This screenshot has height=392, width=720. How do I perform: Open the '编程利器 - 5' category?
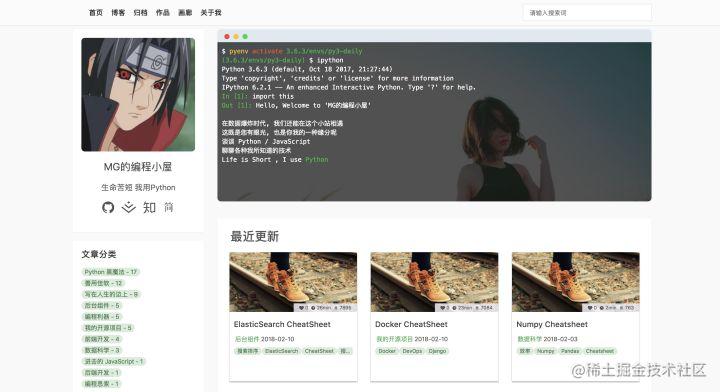101,317
